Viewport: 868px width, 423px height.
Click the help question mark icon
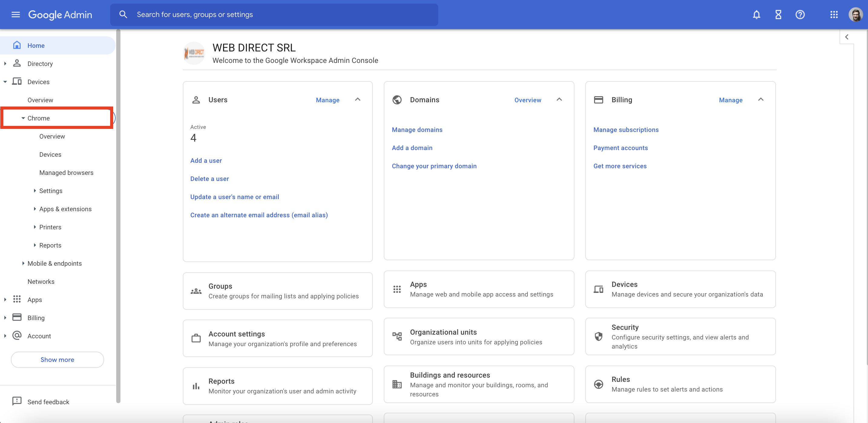[x=800, y=15]
